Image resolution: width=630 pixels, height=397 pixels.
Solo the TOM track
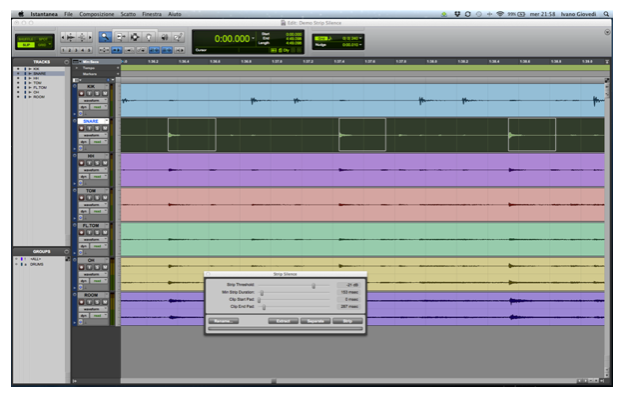click(97, 198)
